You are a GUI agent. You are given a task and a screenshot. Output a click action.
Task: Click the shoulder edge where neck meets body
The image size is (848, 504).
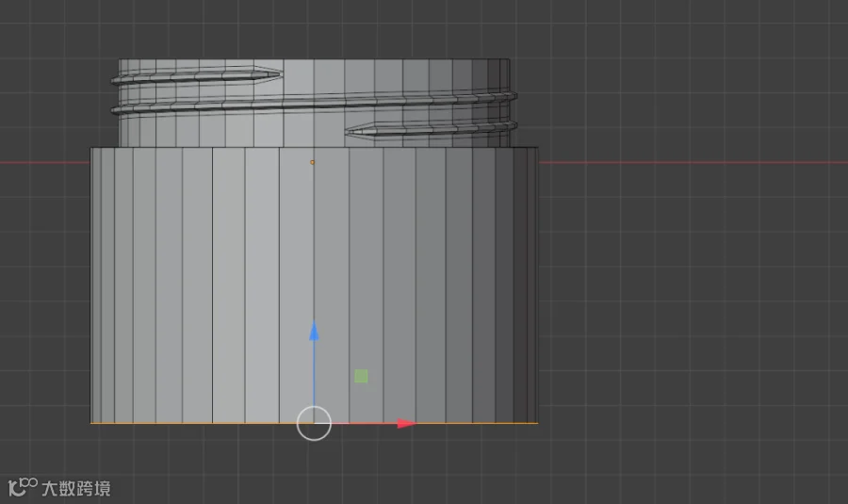(x=314, y=147)
